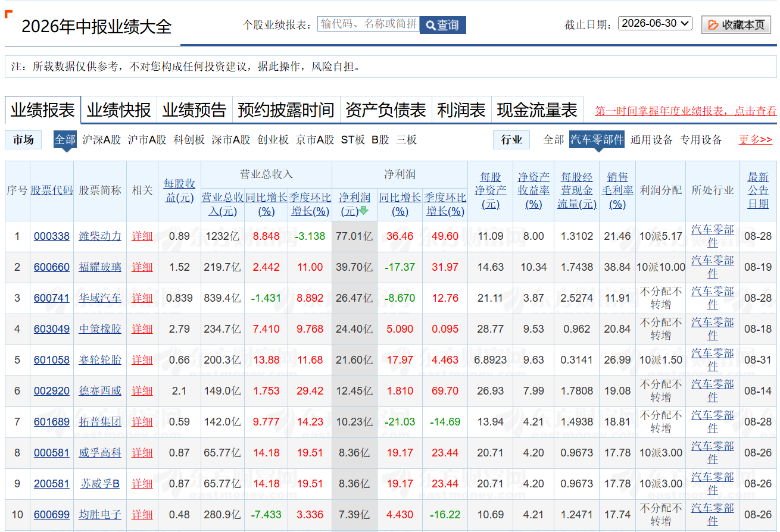Sort by 每股经营现金流量(元) header
Image resolution: width=780 pixels, height=532 pixels.
(577, 190)
